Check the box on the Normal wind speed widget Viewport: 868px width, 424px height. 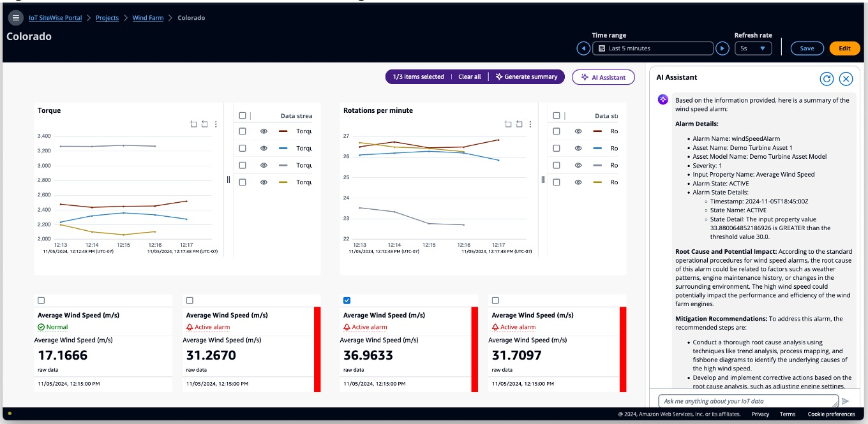coord(41,300)
